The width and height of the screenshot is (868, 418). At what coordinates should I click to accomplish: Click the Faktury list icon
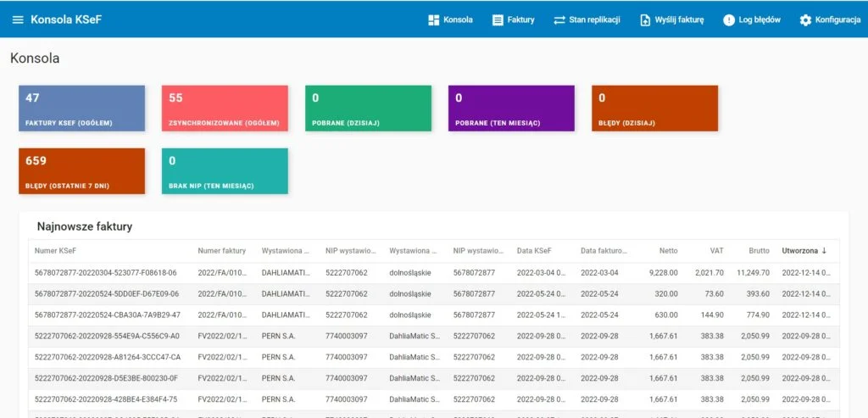498,20
